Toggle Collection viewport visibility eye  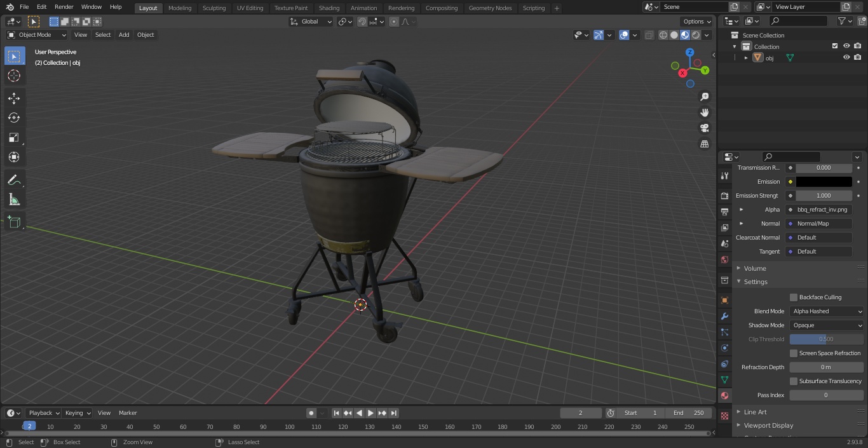[x=846, y=46]
